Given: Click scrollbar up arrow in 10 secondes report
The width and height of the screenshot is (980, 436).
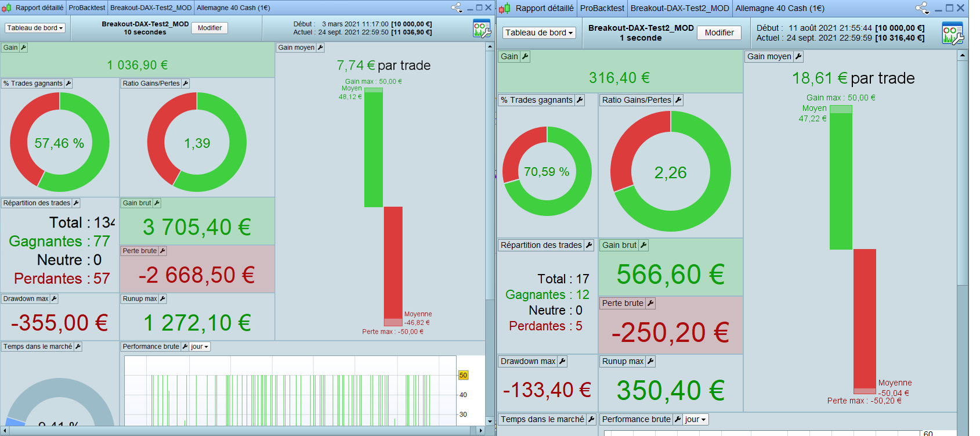Looking at the screenshot, I should point(490,46).
